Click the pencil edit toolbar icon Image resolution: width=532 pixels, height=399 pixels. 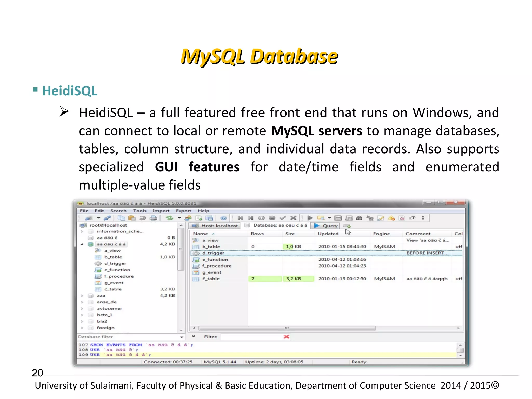(x=381, y=218)
